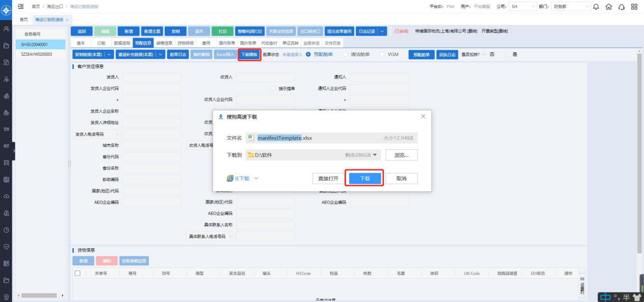
Task: Open the four-square apps grid icon
Action: 634,7
